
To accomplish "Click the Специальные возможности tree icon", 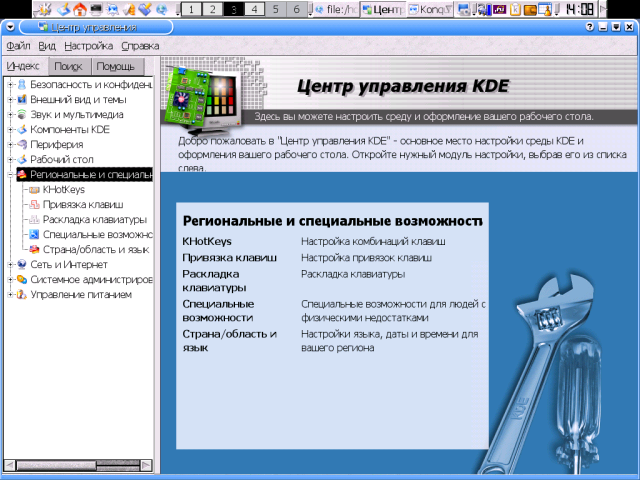I will coord(34,235).
